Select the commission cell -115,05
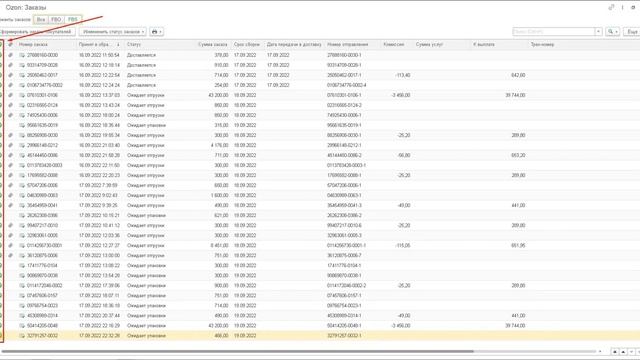This screenshot has width=640, height=360. pos(403,245)
